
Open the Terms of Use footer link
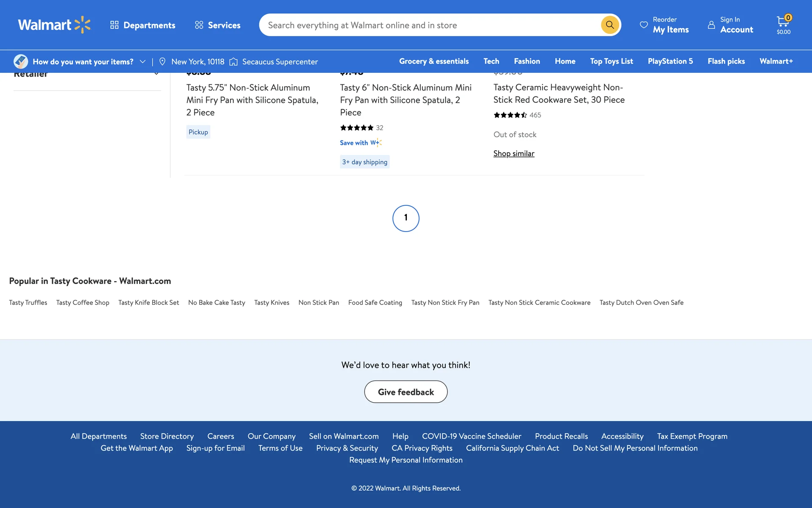[280, 448]
